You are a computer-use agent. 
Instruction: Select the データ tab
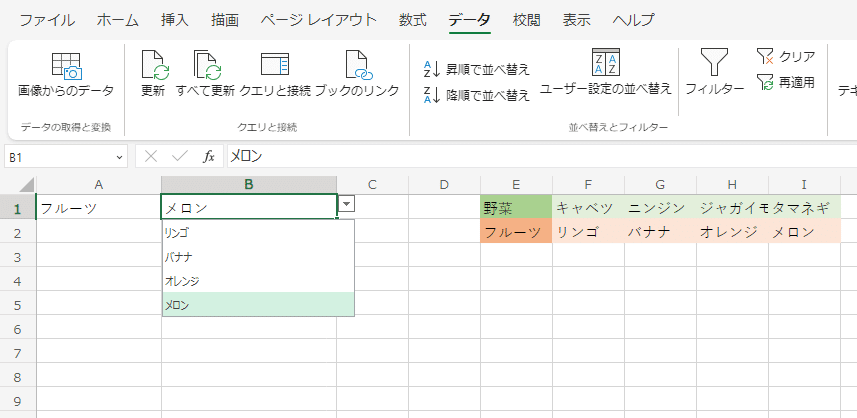[469, 20]
